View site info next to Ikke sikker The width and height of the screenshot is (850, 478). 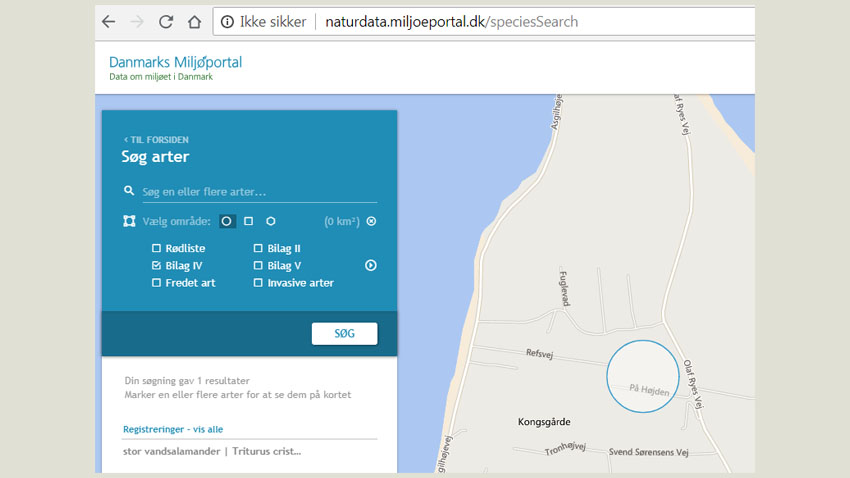[x=227, y=22]
